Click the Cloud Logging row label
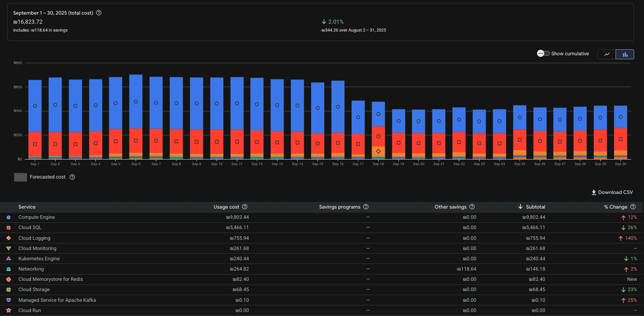 [x=34, y=238]
